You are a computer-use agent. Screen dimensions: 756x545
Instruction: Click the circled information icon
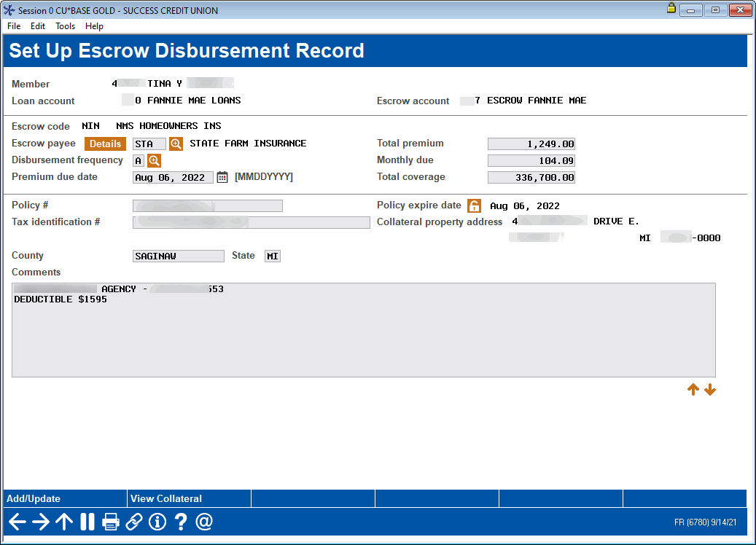tap(157, 522)
